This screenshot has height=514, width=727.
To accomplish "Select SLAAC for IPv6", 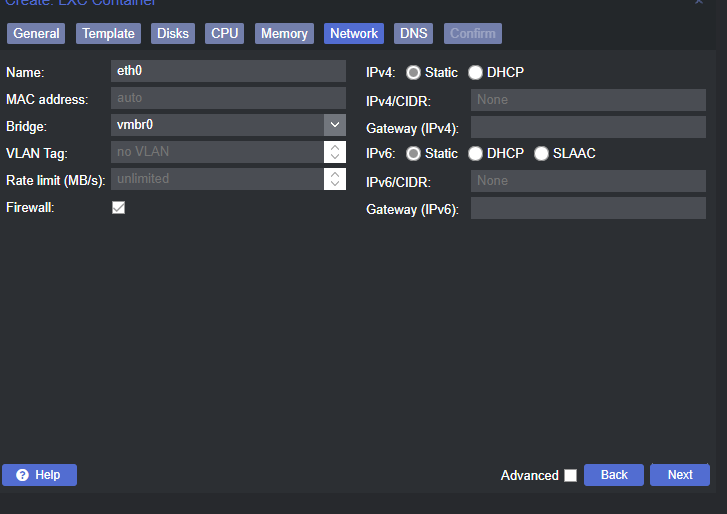I will point(542,153).
